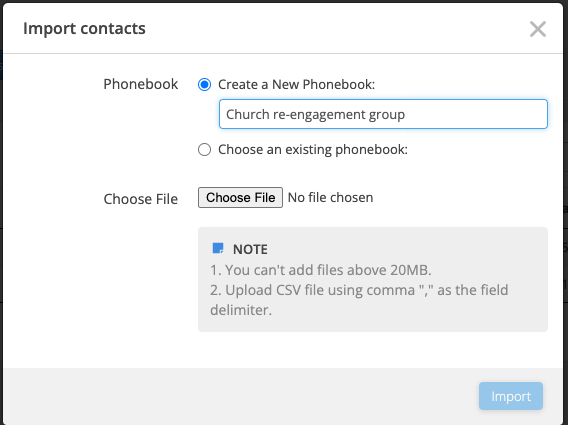The width and height of the screenshot is (568, 425).
Task: Click the 20MB file limit note line
Action: point(321,270)
